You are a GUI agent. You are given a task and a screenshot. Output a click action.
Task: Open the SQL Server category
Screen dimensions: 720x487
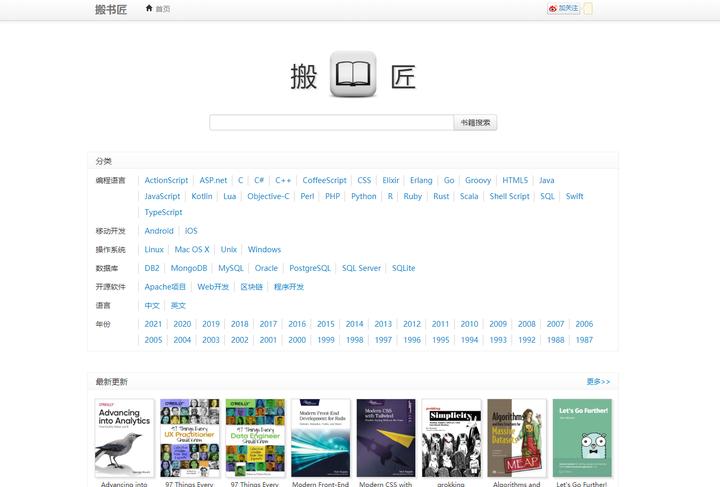point(361,268)
